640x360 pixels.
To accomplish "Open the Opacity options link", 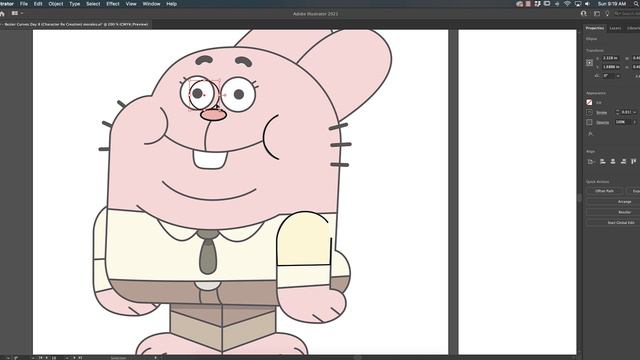I will tap(602, 122).
